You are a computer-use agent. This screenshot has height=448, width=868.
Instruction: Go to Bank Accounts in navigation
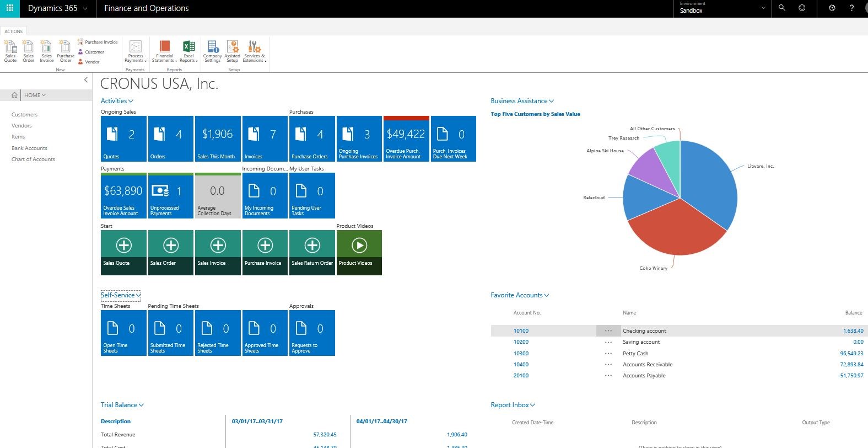29,148
